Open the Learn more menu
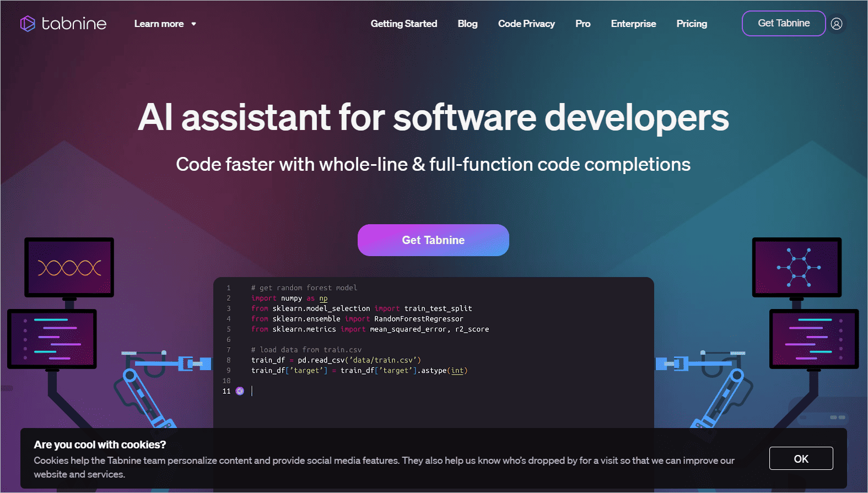868x493 pixels. [x=159, y=24]
